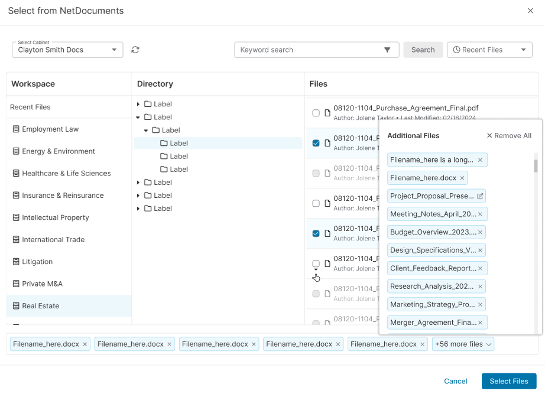Remove Marketing_Strategy_Pro... chip
Image resolution: width=546 pixels, height=394 pixels.
(480, 305)
